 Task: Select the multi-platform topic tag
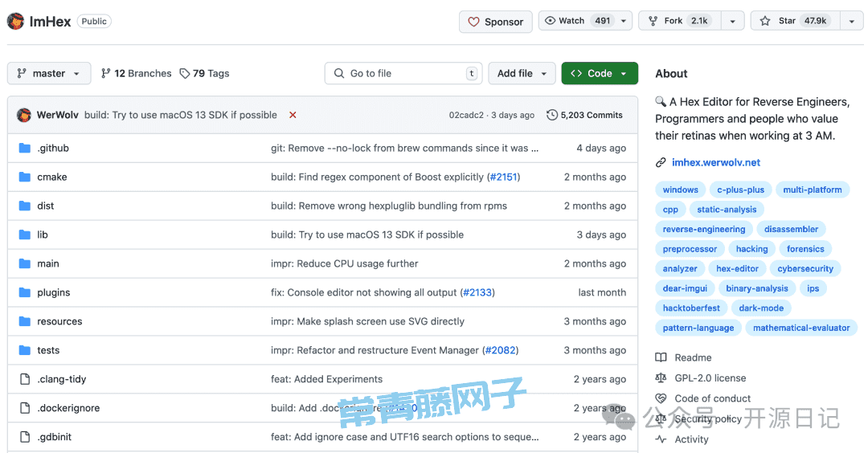(812, 190)
